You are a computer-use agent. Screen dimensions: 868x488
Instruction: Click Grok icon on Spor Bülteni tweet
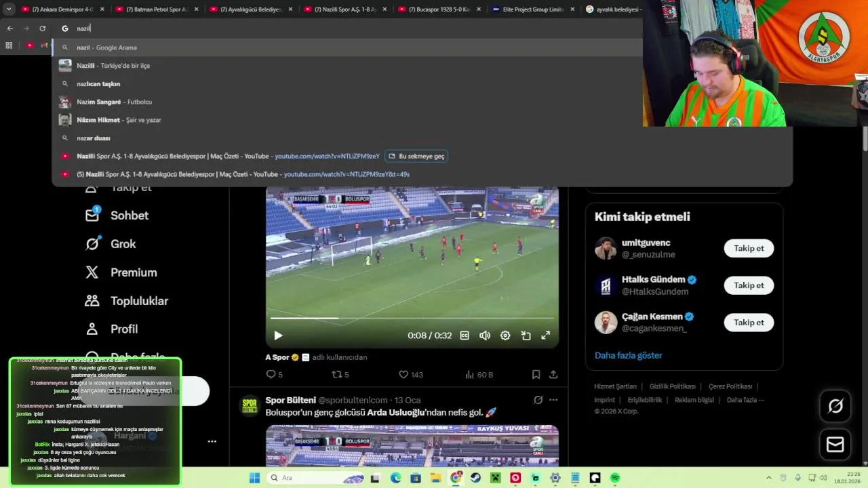(538, 400)
